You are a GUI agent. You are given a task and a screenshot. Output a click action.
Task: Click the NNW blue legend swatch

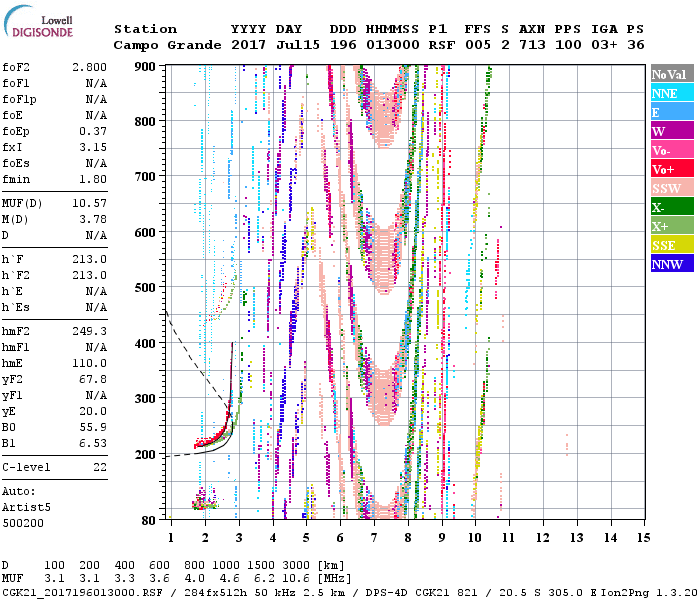click(671, 264)
